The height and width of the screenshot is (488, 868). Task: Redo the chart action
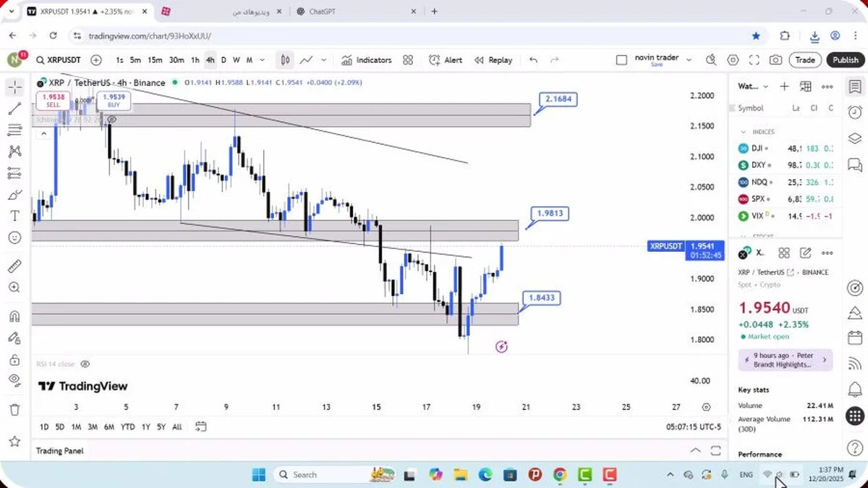(555, 60)
